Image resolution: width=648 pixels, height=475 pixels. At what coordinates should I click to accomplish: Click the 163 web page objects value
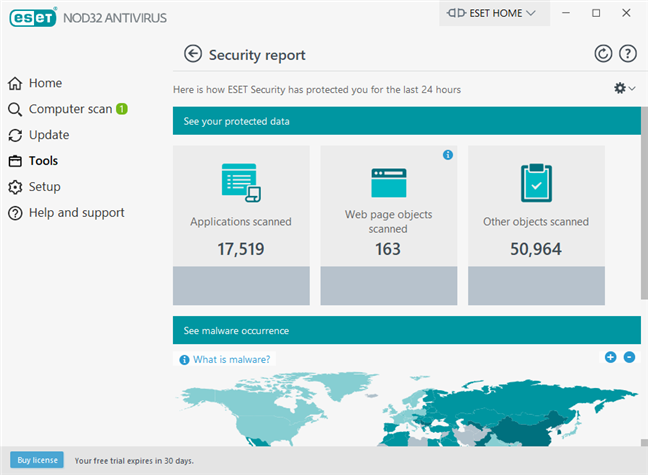pyautogui.click(x=388, y=249)
